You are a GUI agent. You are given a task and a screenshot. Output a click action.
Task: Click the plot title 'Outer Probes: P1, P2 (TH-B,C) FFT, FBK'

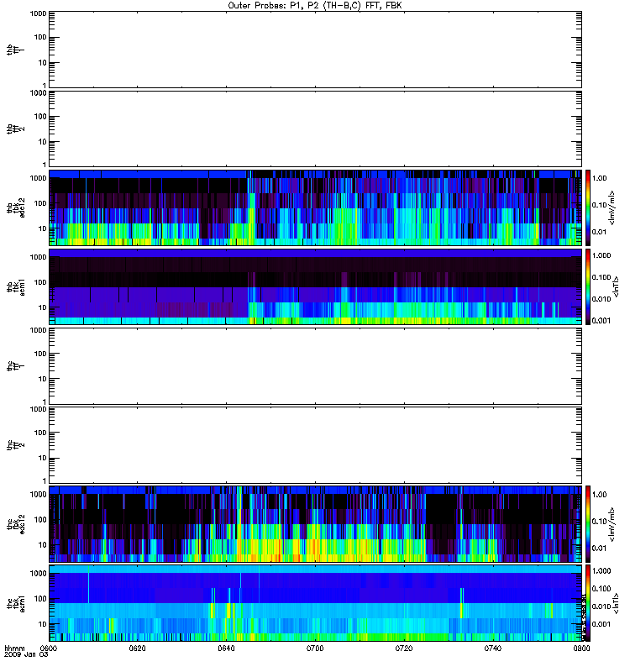pyautogui.click(x=315, y=6)
